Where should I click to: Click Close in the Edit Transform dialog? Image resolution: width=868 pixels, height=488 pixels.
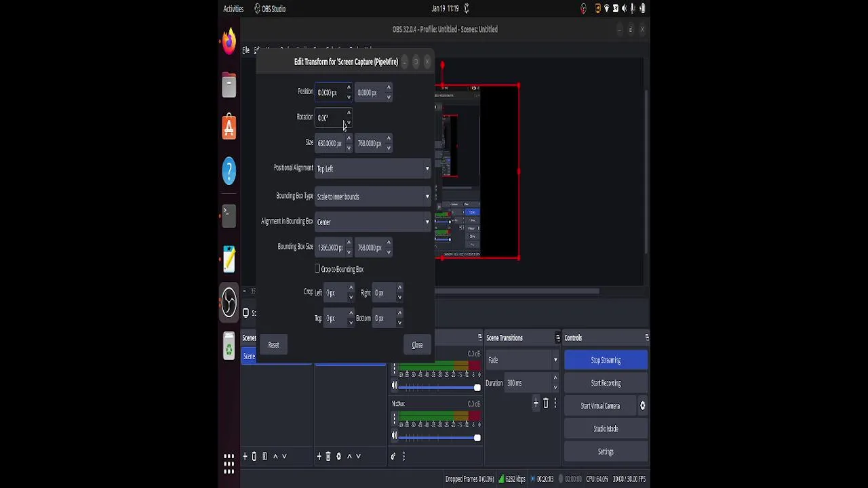pos(417,345)
